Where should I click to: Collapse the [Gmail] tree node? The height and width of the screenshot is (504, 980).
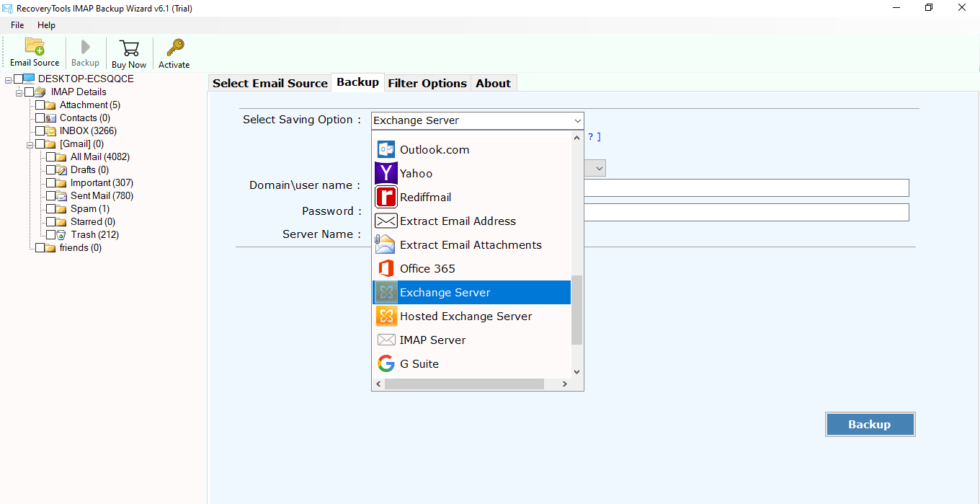[30, 144]
